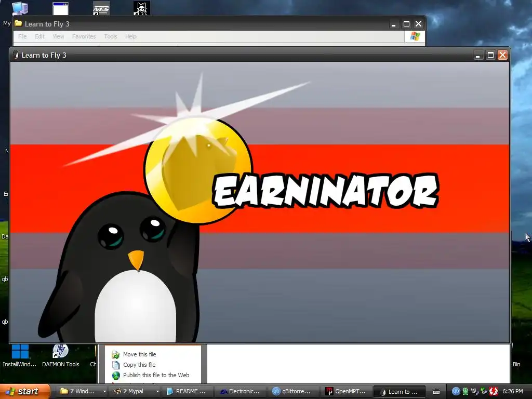Image resolution: width=532 pixels, height=399 pixels.
Task: Click the Copy this file link
Action: pyautogui.click(x=139, y=365)
